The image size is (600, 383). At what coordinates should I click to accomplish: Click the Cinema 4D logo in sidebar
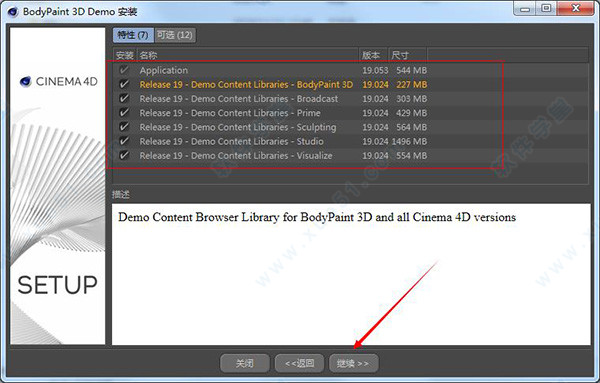tap(59, 81)
